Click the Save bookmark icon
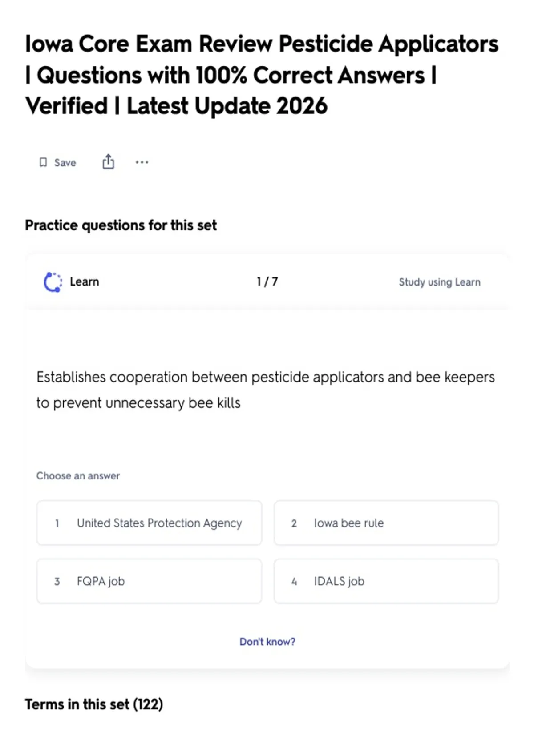This screenshot has width=534, height=756. pos(43,162)
